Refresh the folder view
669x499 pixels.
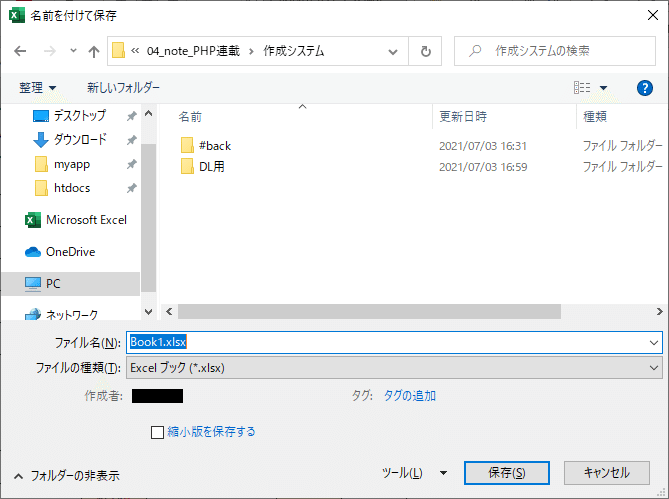point(425,52)
